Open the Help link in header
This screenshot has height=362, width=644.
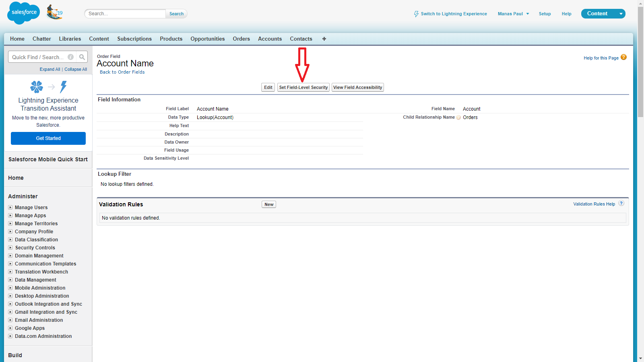[x=566, y=14]
